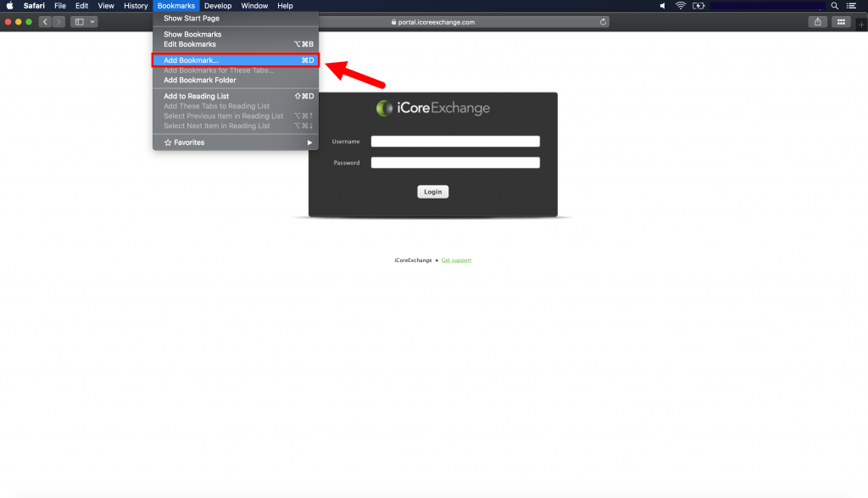
Task: Click the address bar portal.icoreexchange.com
Action: coord(437,22)
